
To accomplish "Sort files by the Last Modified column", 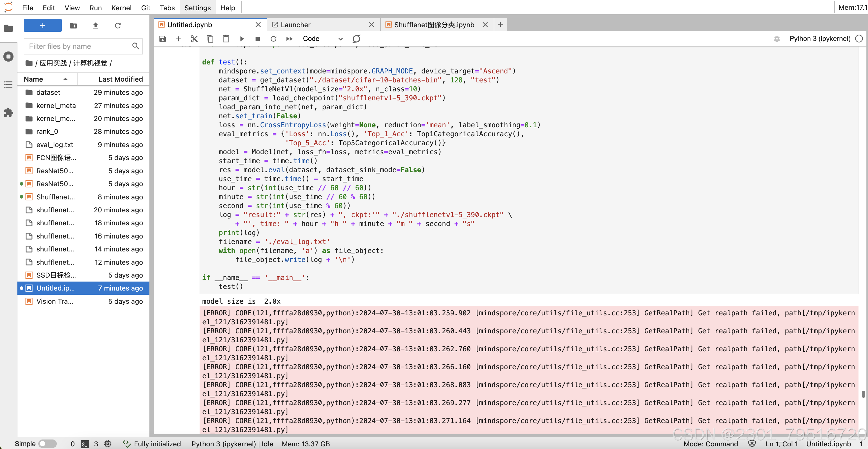I will point(120,79).
